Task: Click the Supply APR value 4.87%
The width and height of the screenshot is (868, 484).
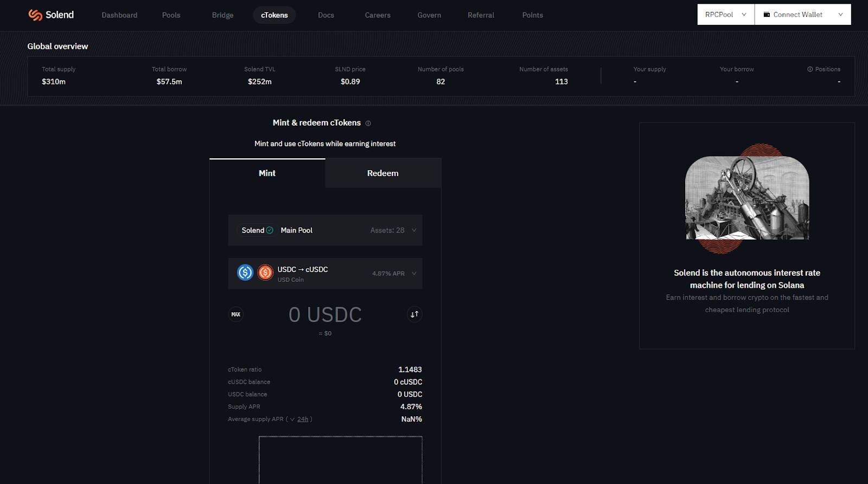Action: (411, 406)
